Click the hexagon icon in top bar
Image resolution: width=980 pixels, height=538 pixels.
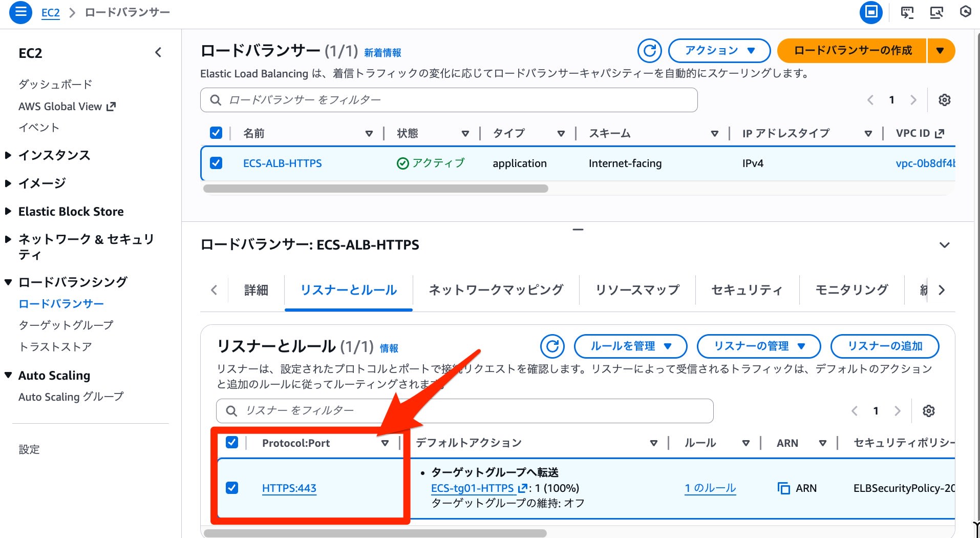tap(965, 12)
